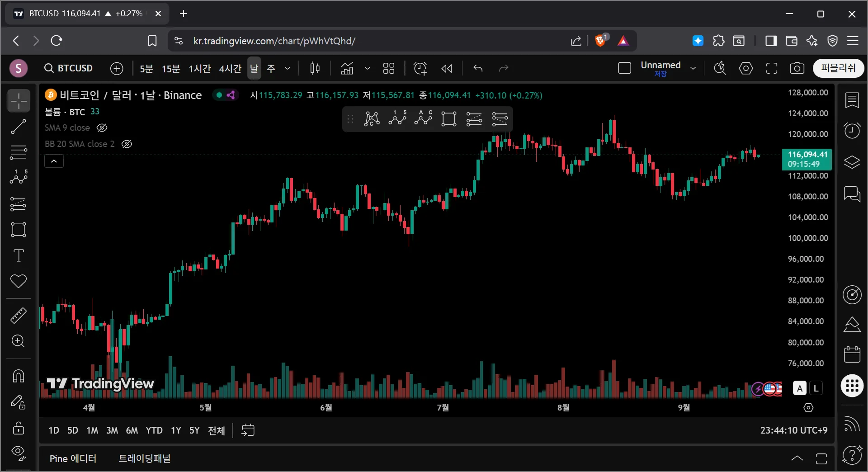Redo the chart action
868x472 pixels.
[x=504, y=68]
